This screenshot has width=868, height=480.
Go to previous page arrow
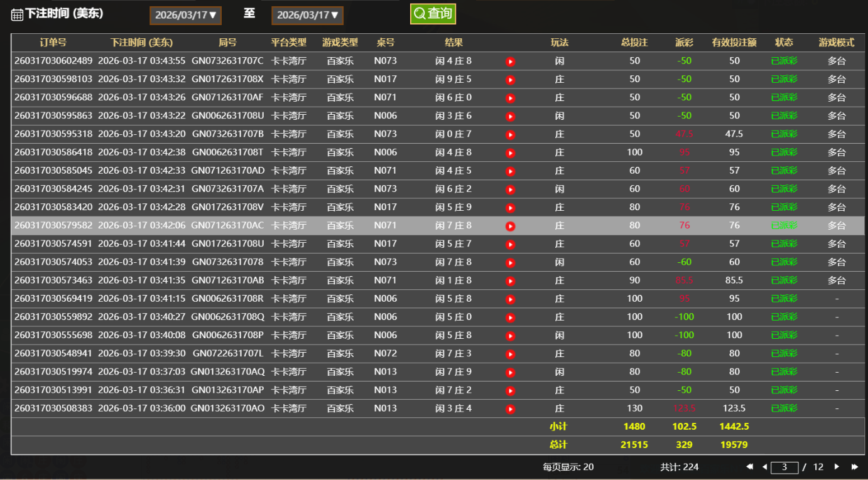click(764, 467)
